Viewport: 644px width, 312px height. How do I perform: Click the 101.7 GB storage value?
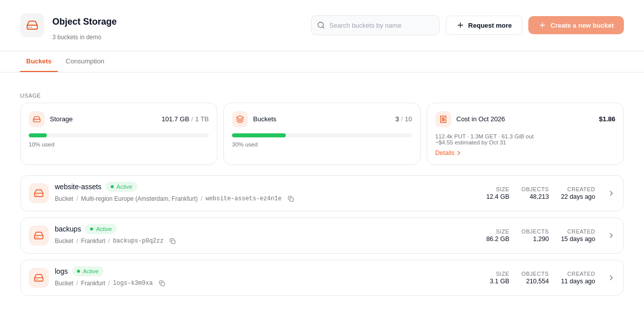tap(175, 119)
